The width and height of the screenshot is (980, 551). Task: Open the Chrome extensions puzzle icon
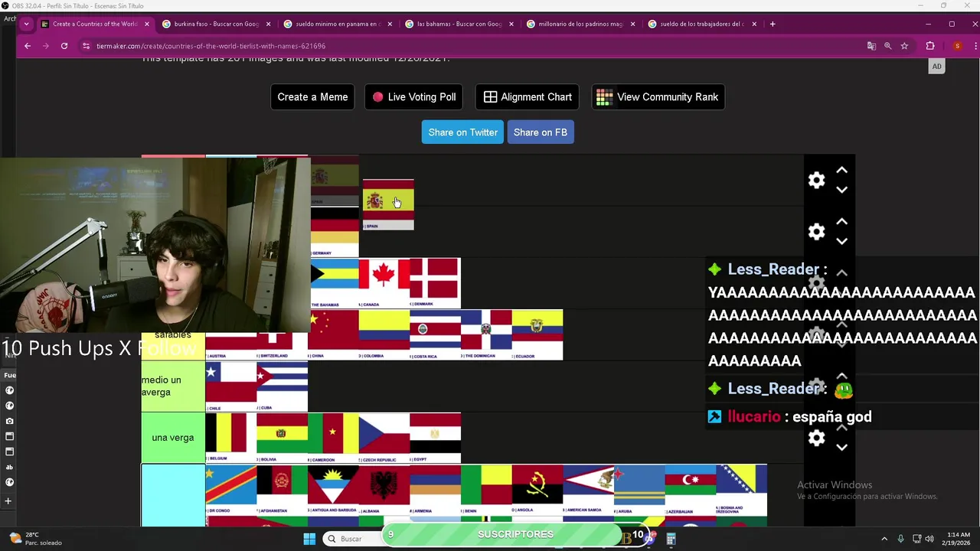click(x=930, y=46)
